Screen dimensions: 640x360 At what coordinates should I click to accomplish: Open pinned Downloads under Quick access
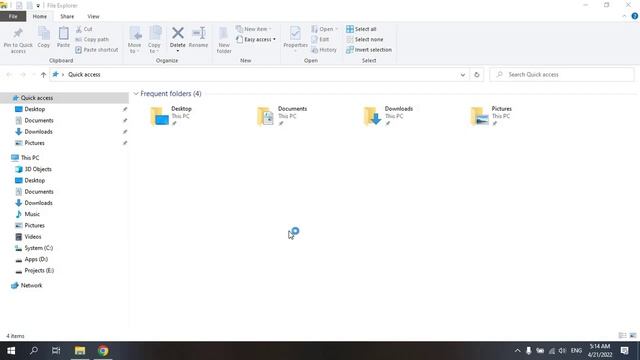click(x=34, y=131)
